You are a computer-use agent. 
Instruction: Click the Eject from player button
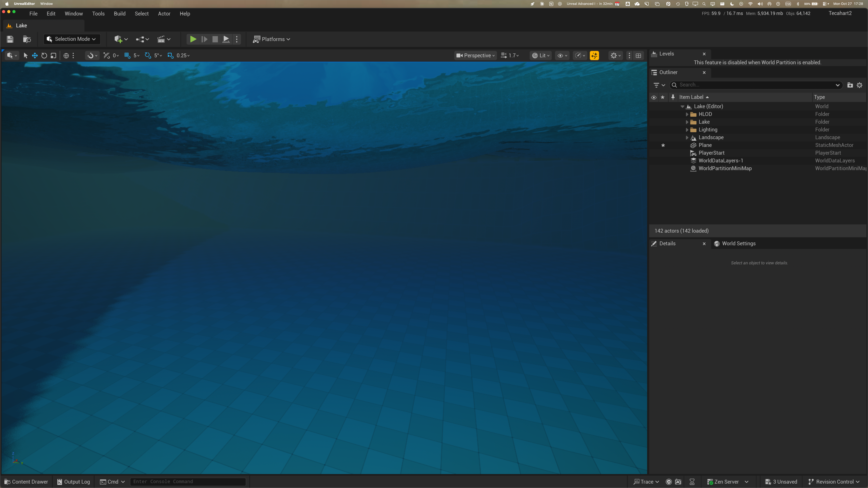pos(226,39)
